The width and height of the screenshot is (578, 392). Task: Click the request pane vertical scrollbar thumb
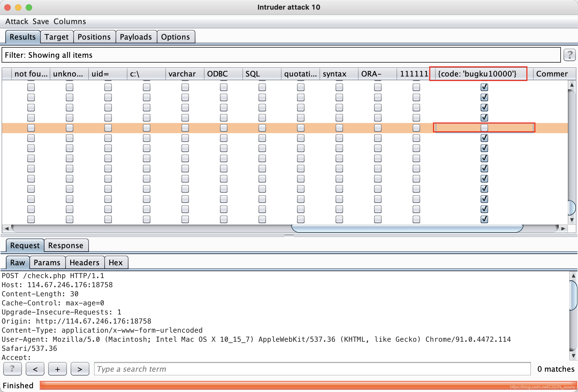pos(573,295)
